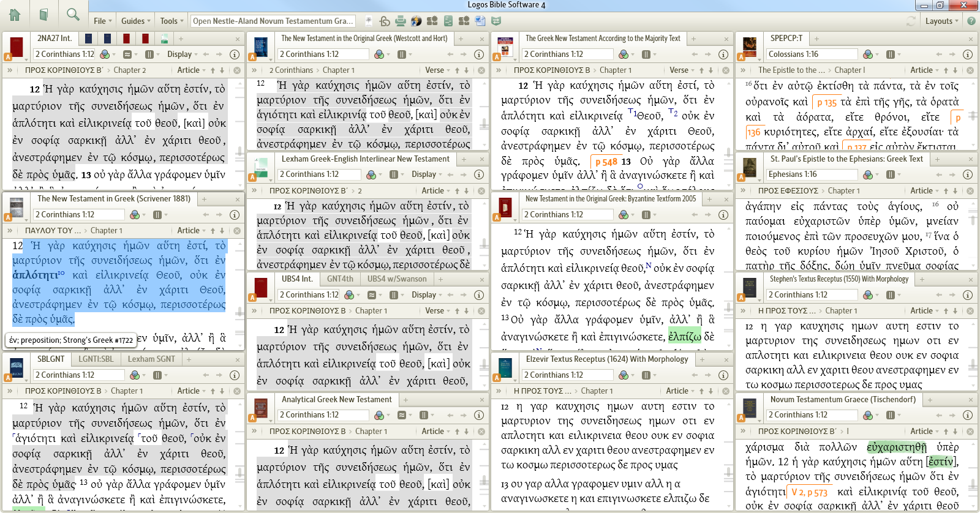Open visual filters icon in 2NA27 Int. panel

coord(105,54)
